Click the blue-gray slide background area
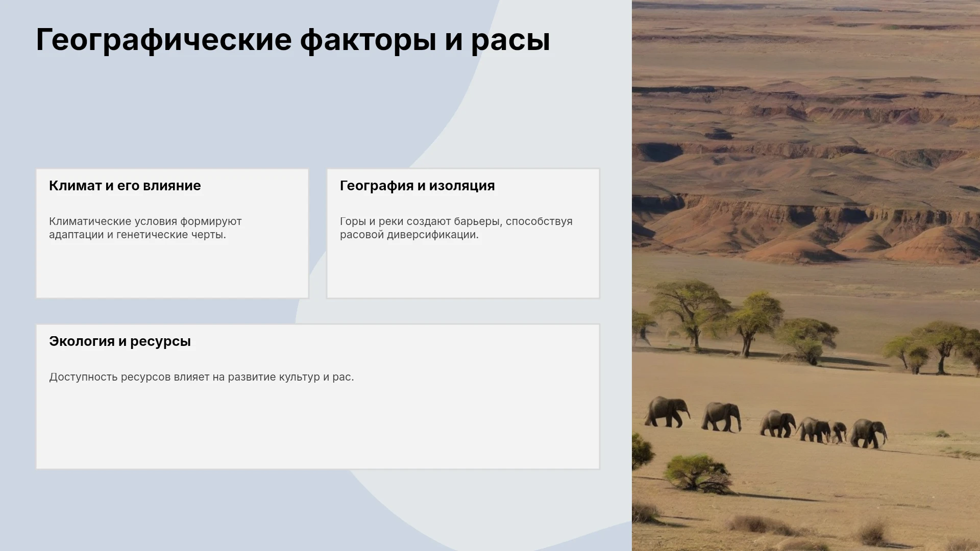The height and width of the screenshot is (551, 980). (x=153, y=112)
